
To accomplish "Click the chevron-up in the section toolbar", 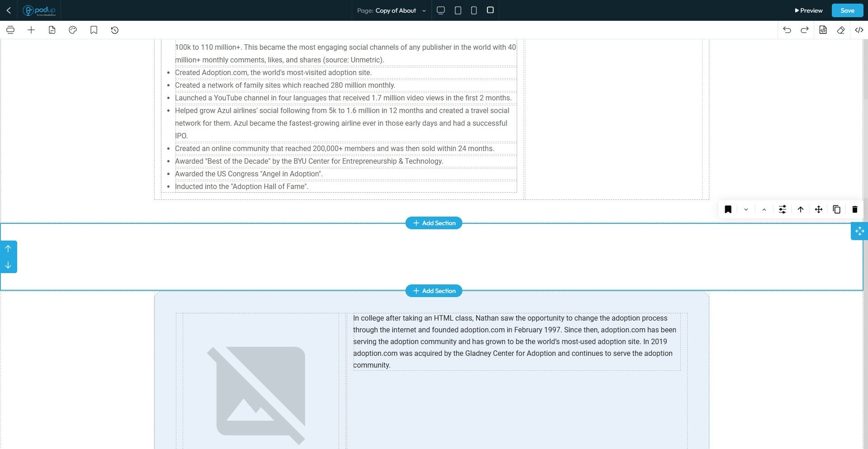I will (x=764, y=209).
